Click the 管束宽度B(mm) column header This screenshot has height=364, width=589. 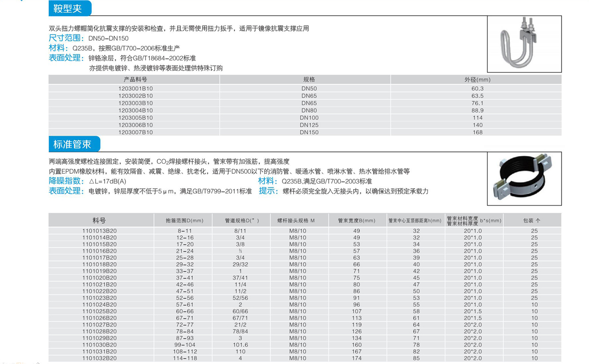[357, 221]
